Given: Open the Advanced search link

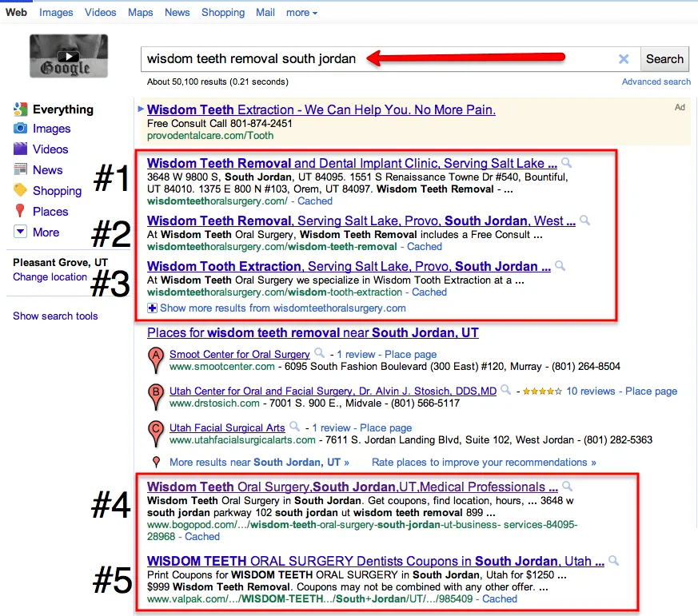Looking at the screenshot, I should tap(656, 81).
